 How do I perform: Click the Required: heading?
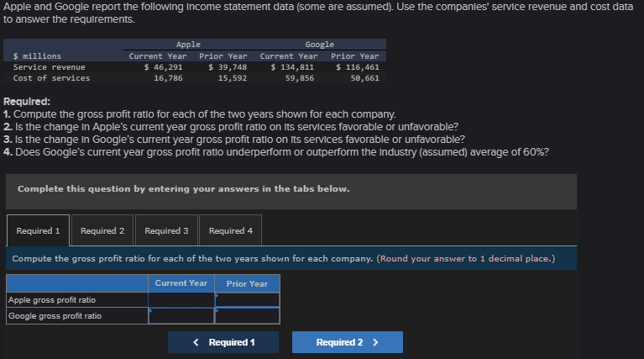coord(27,102)
